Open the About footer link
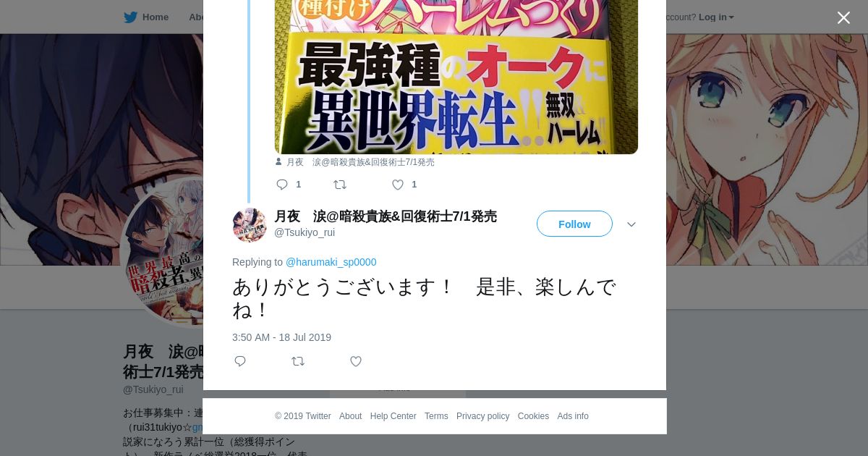 (x=350, y=416)
